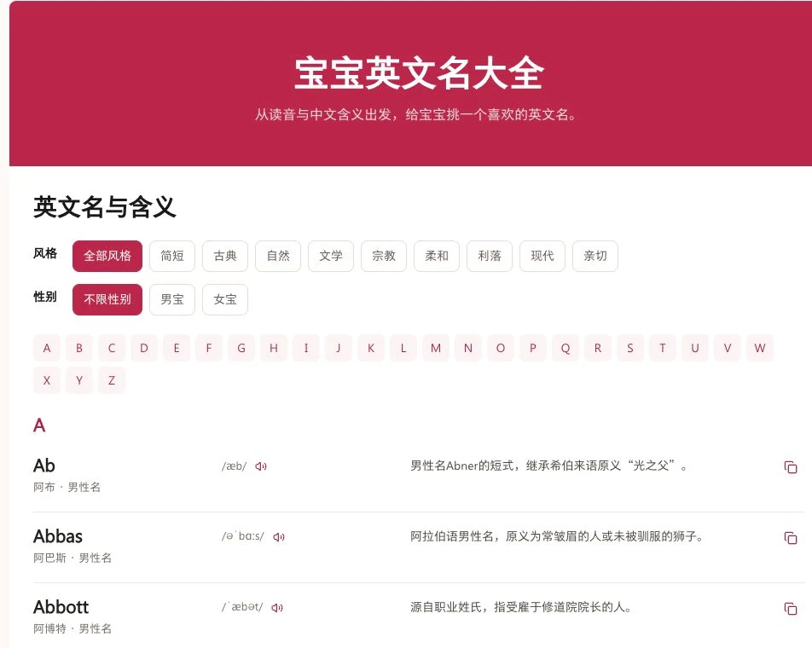Jump to letter Y section
This screenshot has height=648, width=812.
(x=79, y=380)
